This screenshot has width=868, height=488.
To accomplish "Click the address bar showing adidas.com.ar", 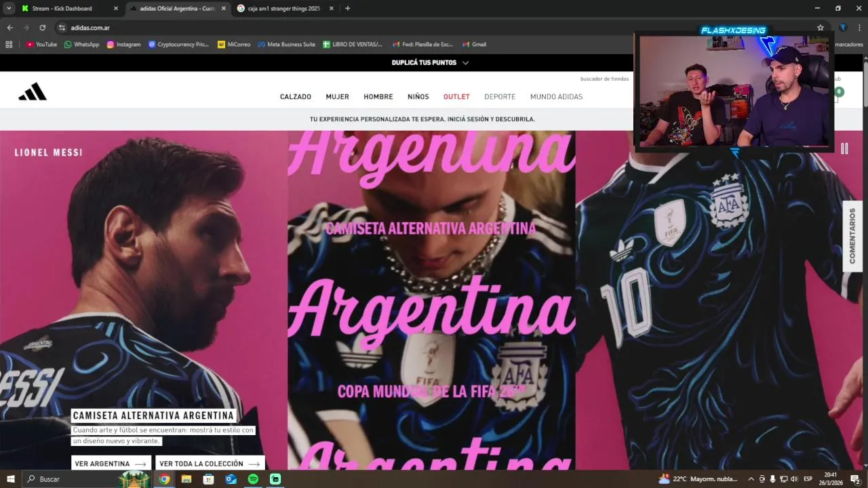I will (x=434, y=28).
